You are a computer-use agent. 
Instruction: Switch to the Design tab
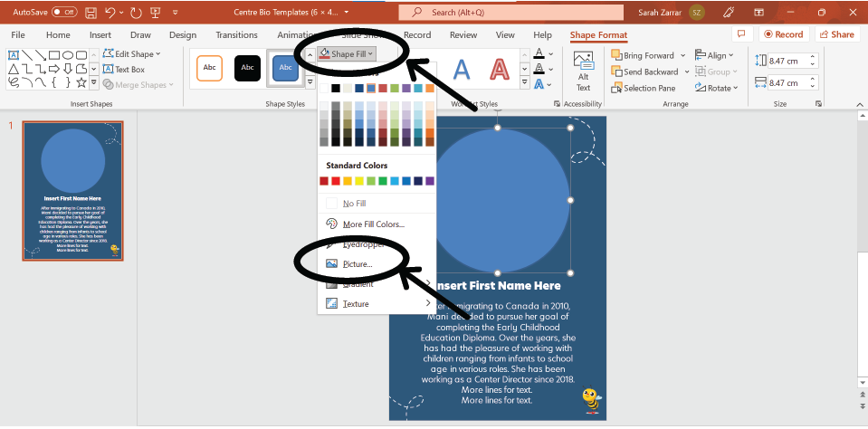[182, 34]
